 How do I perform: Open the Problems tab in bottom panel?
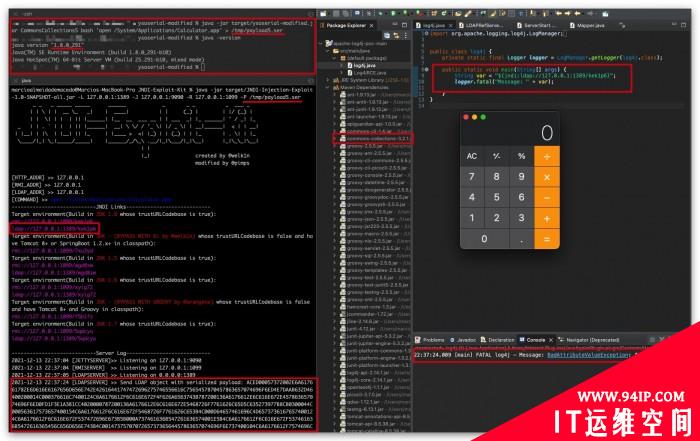(x=429, y=340)
